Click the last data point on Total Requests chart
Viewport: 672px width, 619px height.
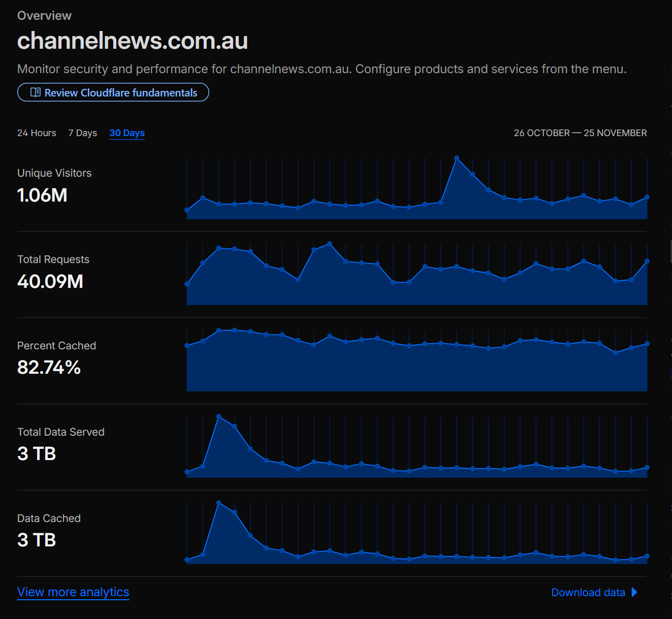point(647,261)
